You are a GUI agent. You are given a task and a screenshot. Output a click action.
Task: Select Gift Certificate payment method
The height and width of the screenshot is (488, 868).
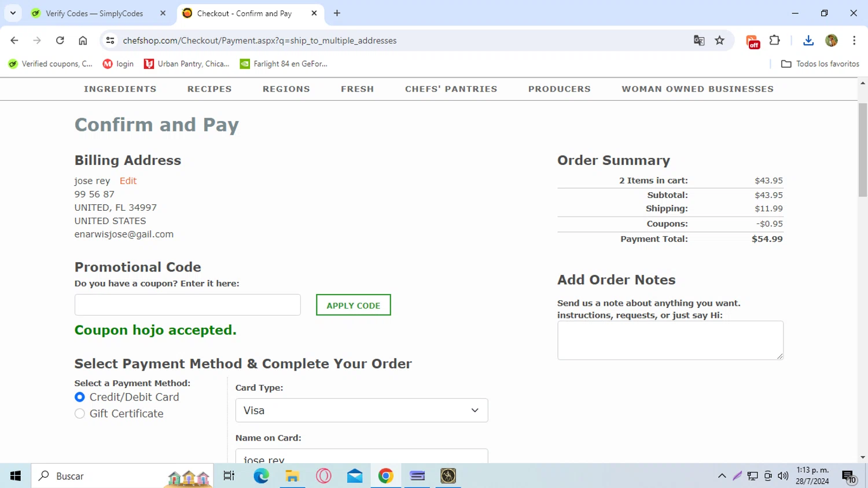point(80,413)
